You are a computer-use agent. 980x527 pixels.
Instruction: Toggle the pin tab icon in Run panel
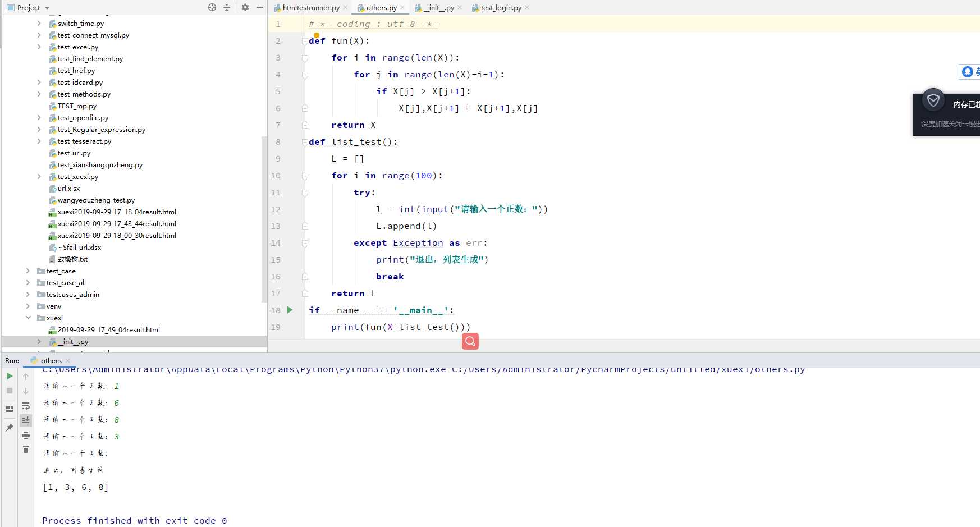(10, 428)
